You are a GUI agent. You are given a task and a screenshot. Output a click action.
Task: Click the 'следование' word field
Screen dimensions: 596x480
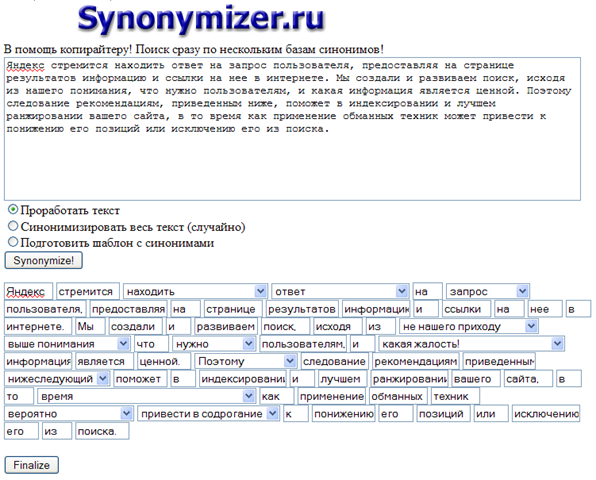coord(334,361)
